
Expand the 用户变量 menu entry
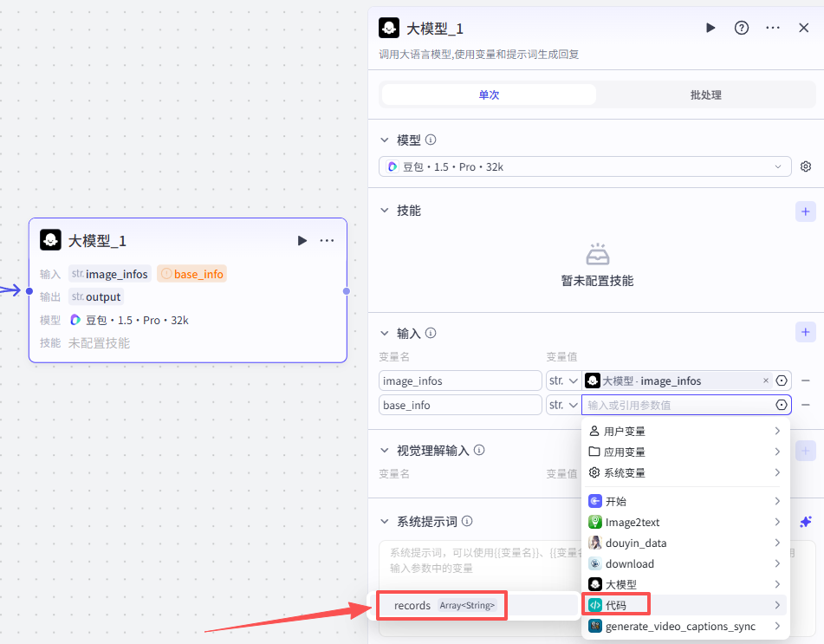click(x=685, y=431)
